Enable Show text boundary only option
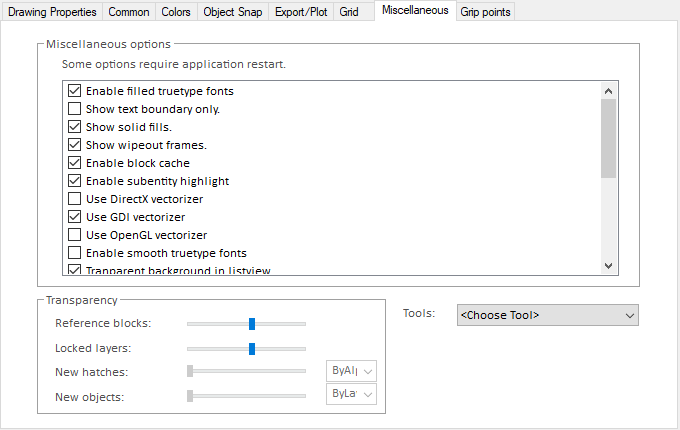The height and width of the screenshot is (430, 680). click(x=74, y=109)
